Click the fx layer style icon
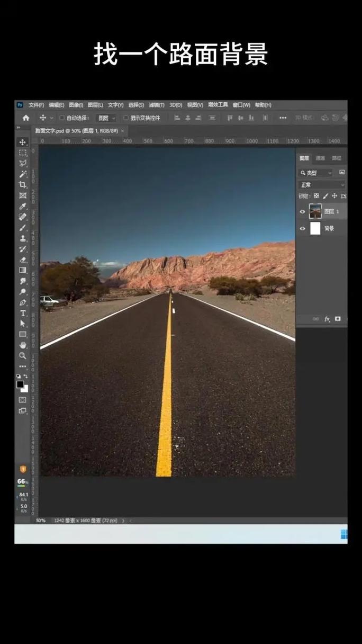This screenshot has width=362, height=644. (x=327, y=319)
